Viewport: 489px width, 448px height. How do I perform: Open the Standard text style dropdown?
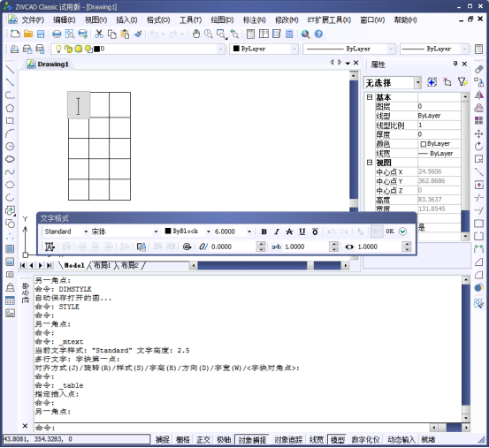pos(86,232)
